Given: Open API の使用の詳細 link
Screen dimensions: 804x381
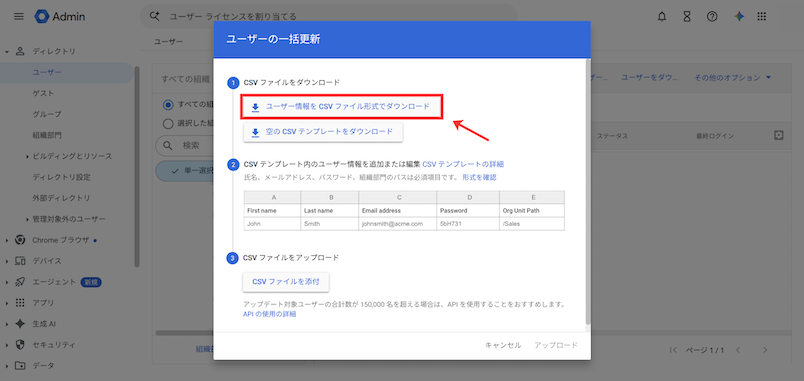Looking at the screenshot, I should click(x=269, y=314).
